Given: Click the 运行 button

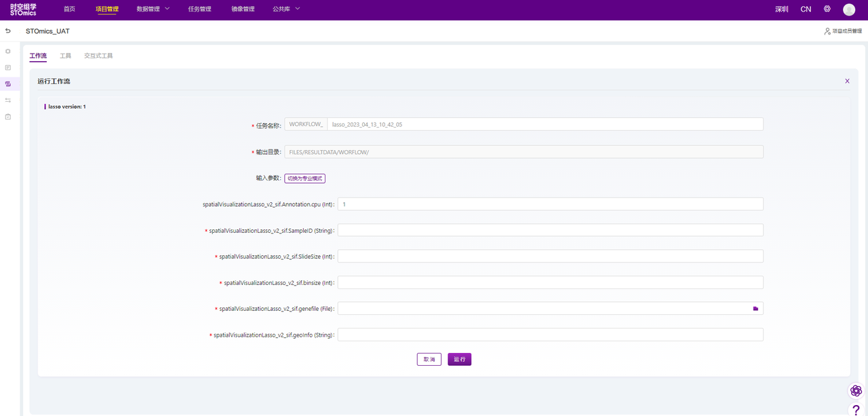Looking at the screenshot, I should [x=459, y=360].
